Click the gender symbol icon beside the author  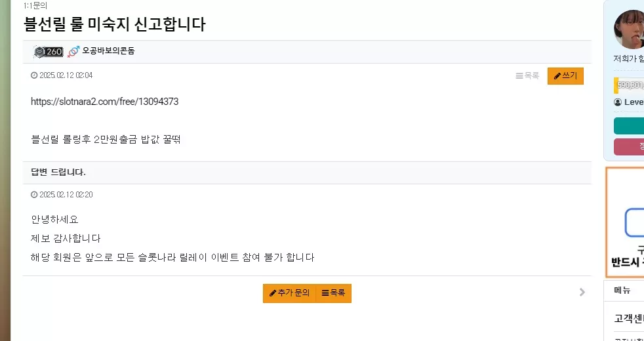[73, 51]
